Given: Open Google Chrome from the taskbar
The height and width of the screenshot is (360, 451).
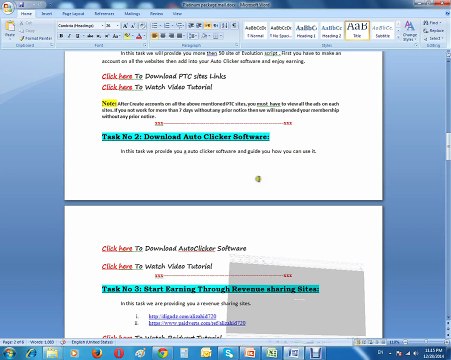Looking at the screenshot, I should [x=162, y=353].
